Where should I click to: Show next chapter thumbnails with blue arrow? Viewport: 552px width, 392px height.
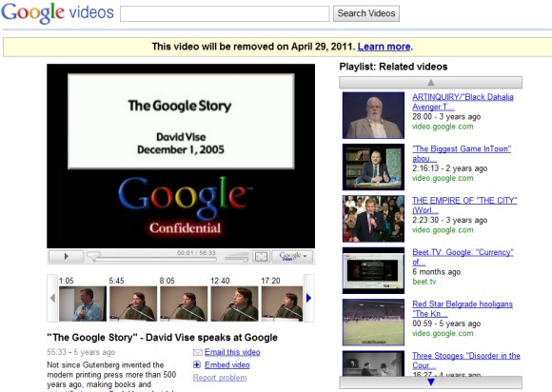coord(308,299)
